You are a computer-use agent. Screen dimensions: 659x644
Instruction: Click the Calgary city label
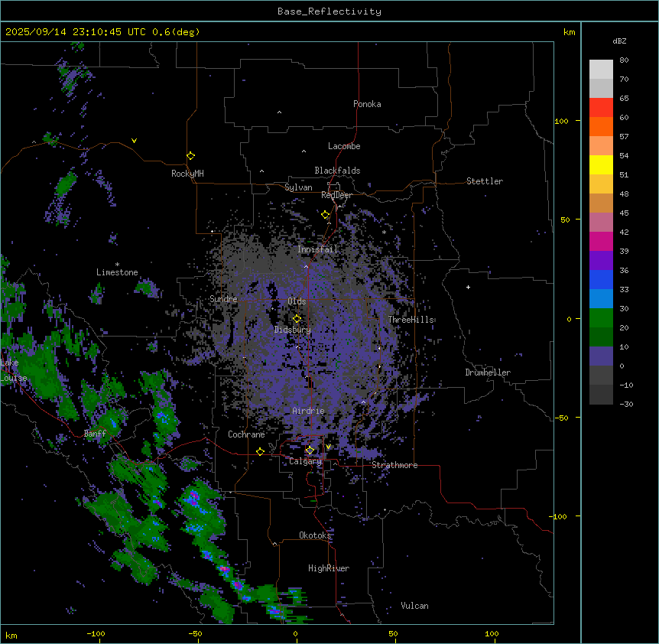click(x=305, y=461)
